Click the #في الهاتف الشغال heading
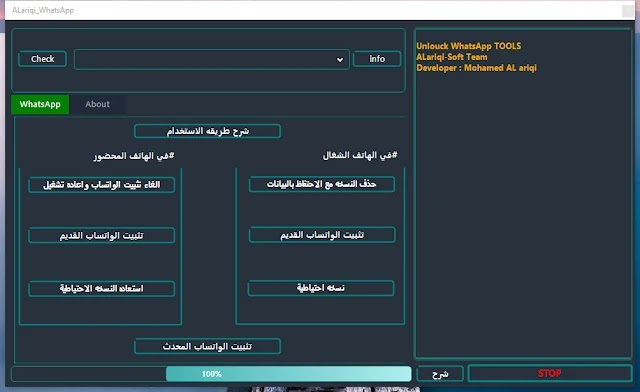The width and height of the screenshot is (640, 392). [360, 155]
